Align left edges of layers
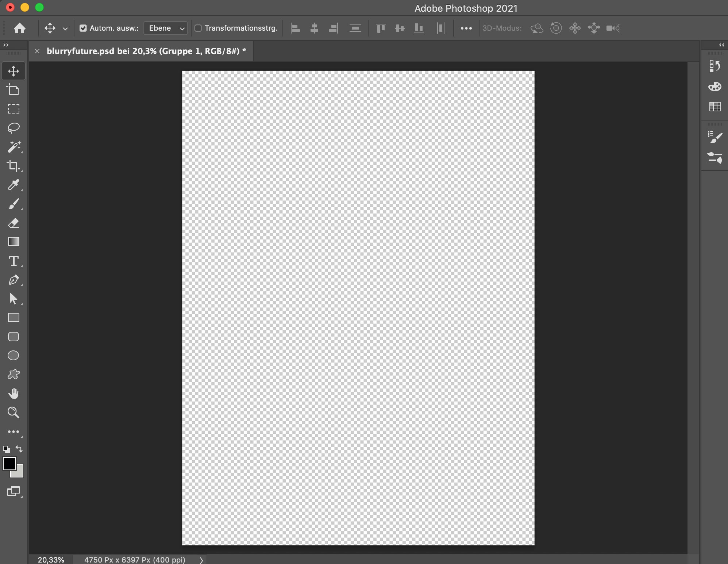Viewport: 728px width, 564px height. (295, 28)
